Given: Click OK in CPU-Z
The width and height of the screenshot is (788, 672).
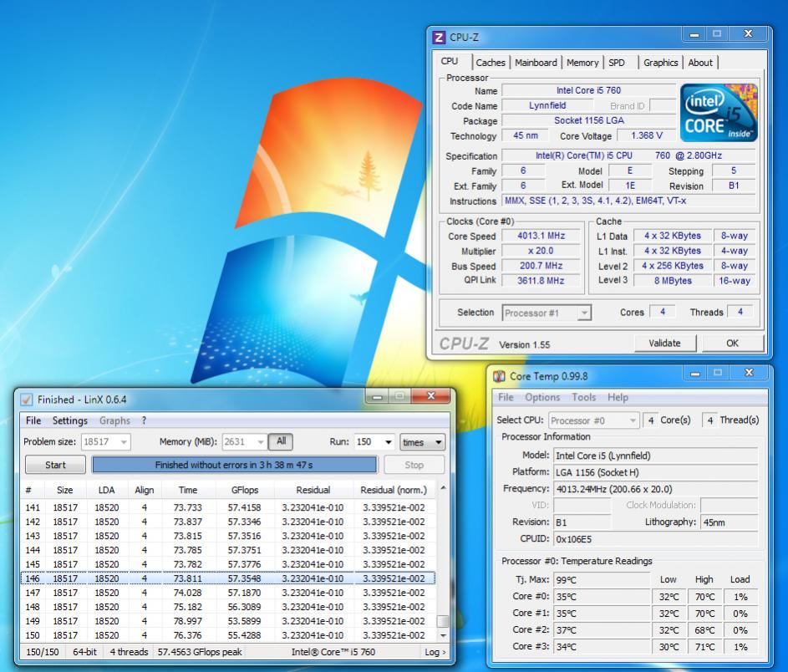Looking at the screenshot, I should 732,344.
